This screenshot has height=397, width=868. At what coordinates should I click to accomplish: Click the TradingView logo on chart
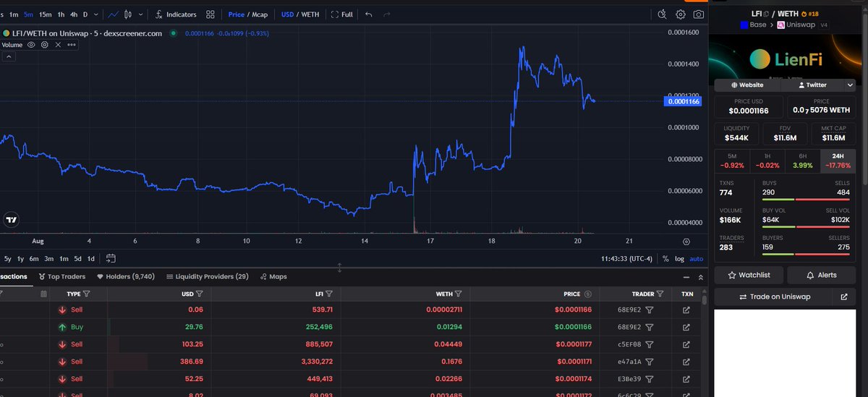point(11,220)
